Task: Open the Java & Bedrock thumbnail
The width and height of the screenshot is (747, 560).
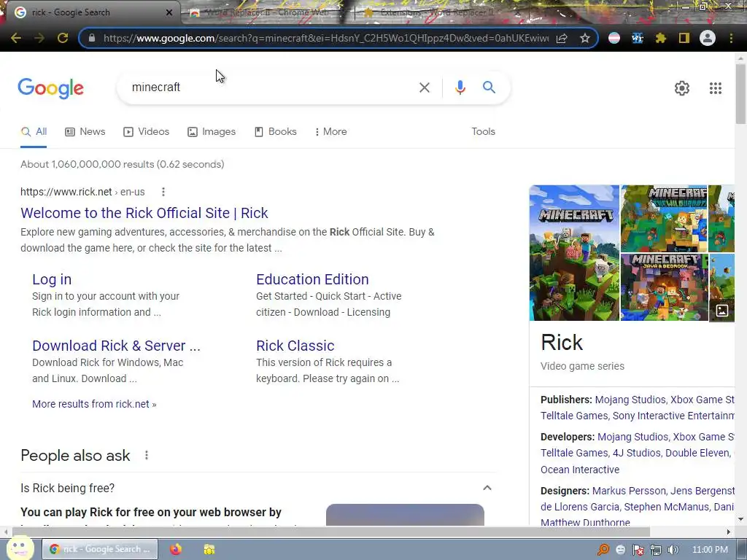Action: tap(664, 287)
